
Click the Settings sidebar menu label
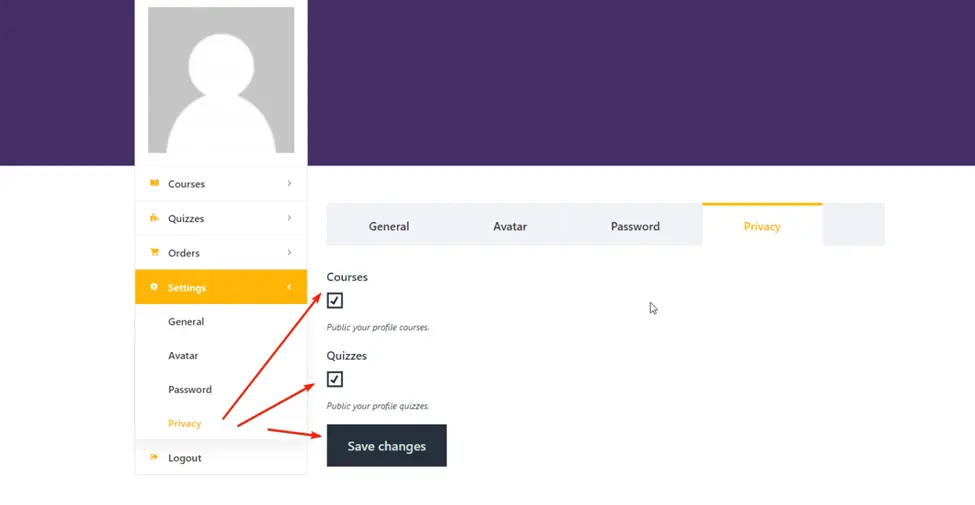[x=187, y=287]
